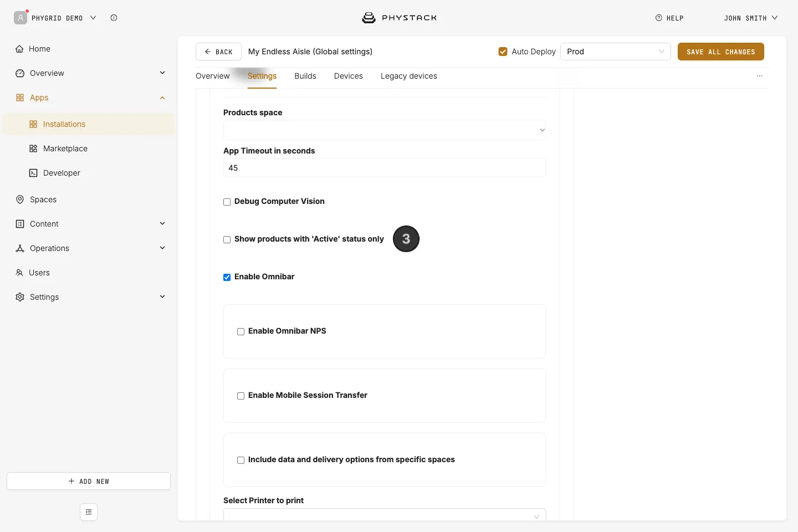Click the Phygrid Demo tenant avatar

pyautogui.click(x=21, y=18)
